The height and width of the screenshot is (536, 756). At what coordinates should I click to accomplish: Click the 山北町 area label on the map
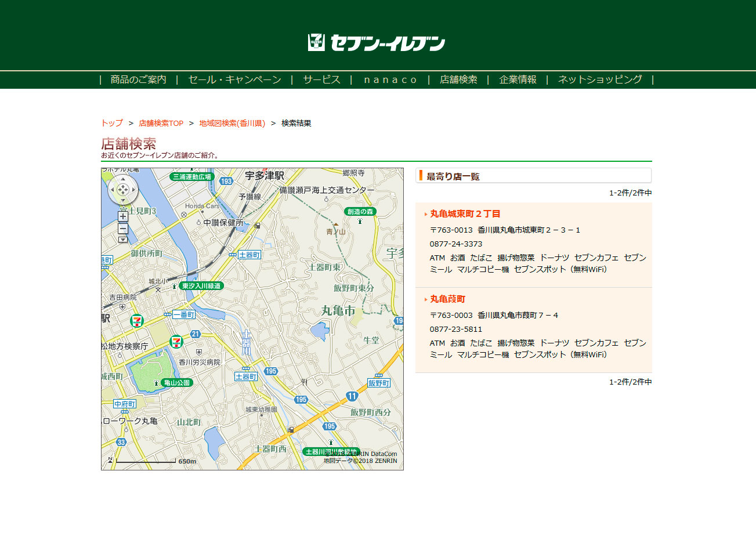[189, 422]
